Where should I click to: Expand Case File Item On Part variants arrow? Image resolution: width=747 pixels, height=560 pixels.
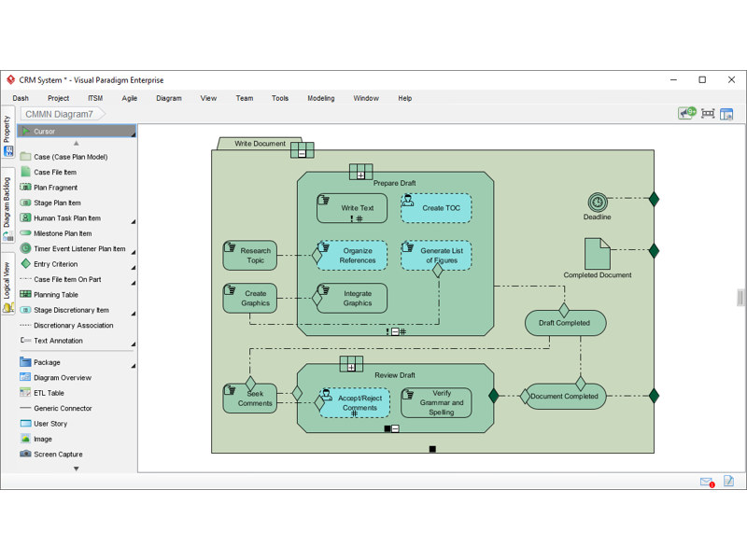(x=134, y=283)
